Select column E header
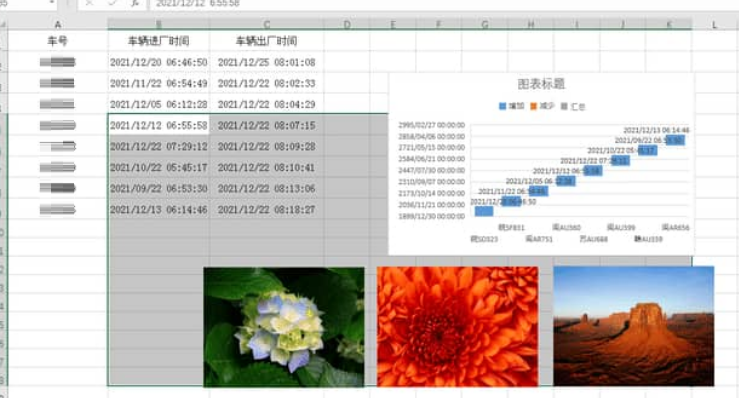The height and width of the screenshot is (398, 739). coord(393,24)
